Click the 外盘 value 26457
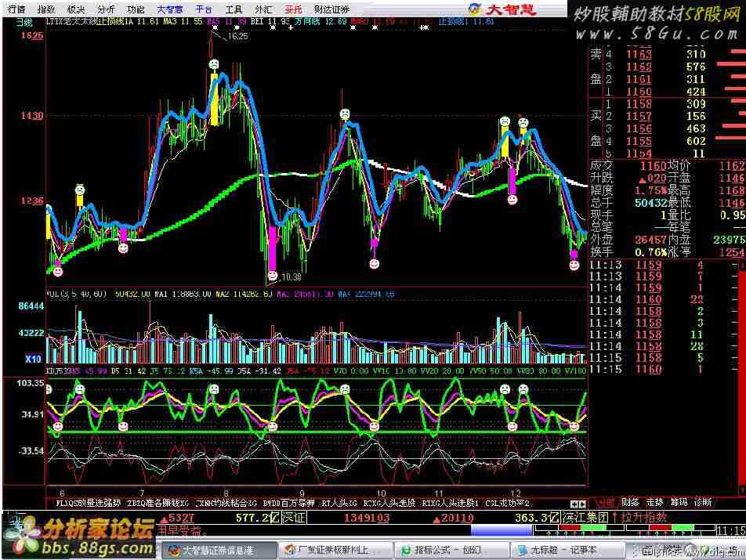The image size is (746, 560). [650, 240]
